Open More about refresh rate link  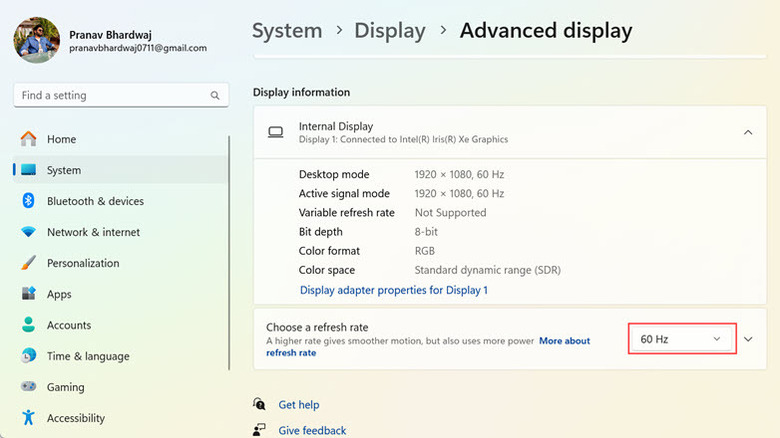pos(564,341)
